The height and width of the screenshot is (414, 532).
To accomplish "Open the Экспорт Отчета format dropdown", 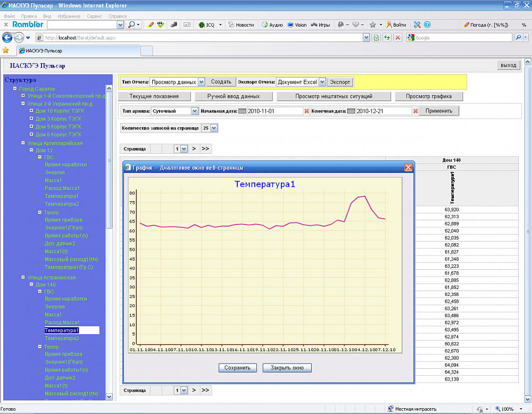I will tap(322, 82).
